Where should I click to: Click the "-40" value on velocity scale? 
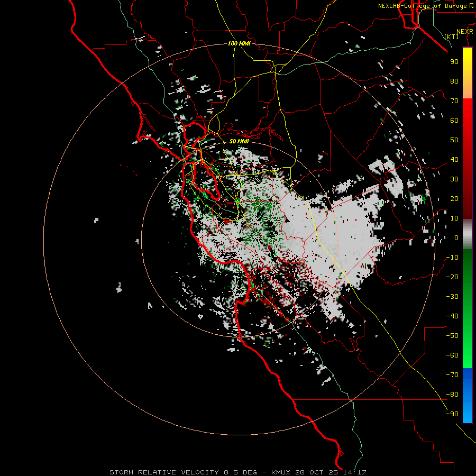tap(452, 316)
